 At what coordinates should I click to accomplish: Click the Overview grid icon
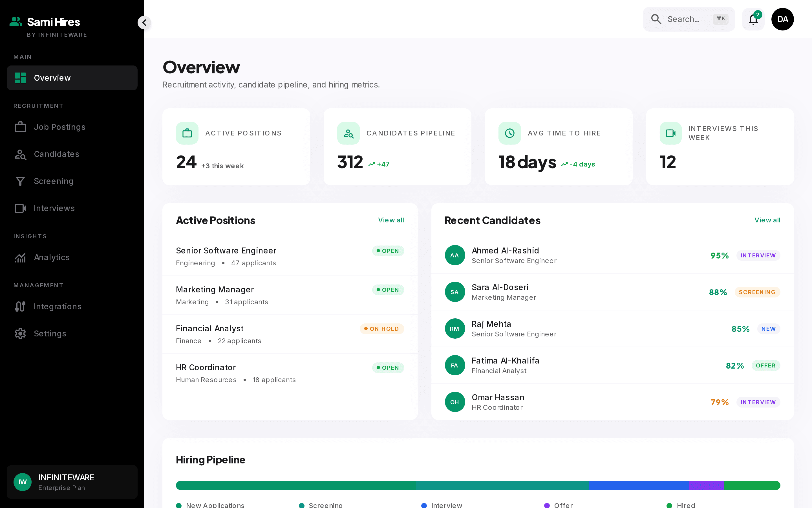(21, 78)
